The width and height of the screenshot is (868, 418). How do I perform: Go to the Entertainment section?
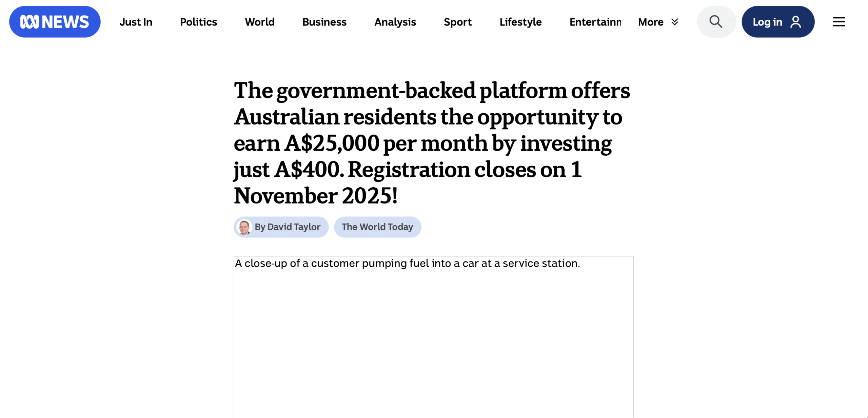point(595,22)
